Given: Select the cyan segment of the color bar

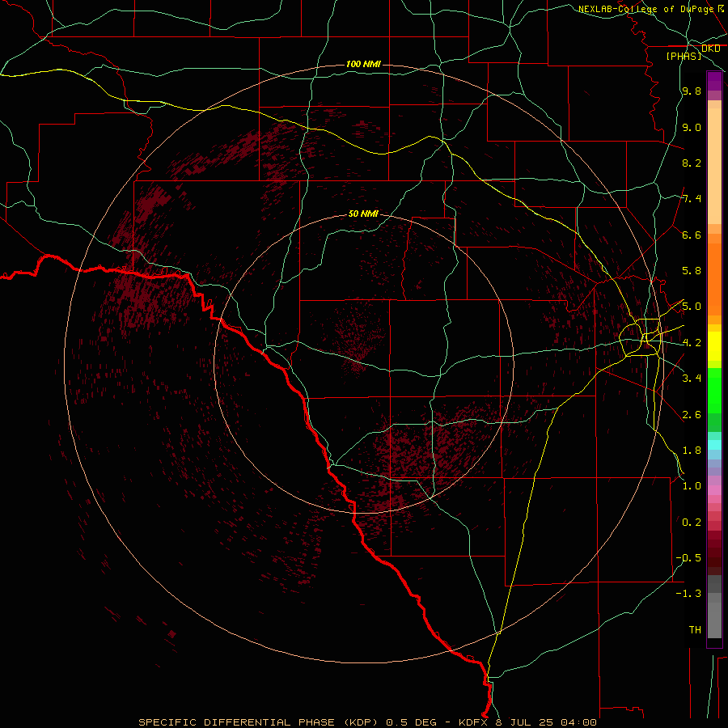Looking at the screenshot, I should click(714, 445).
